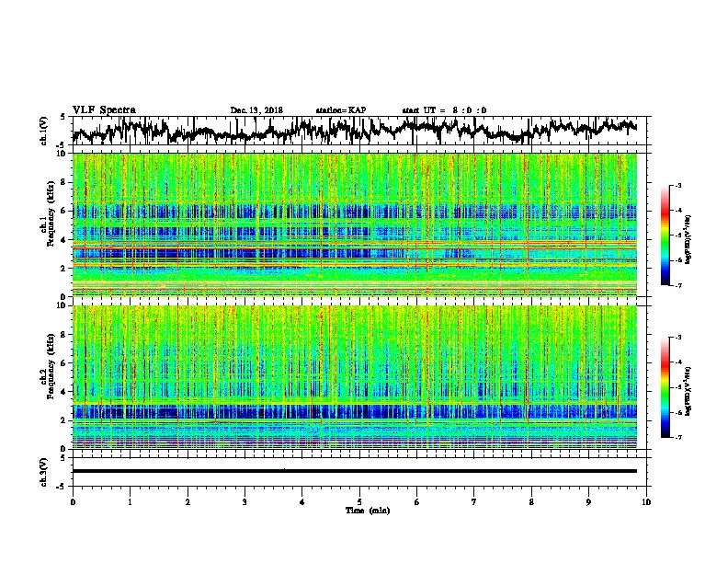Click the "-7" tick of the lower colorbar
728x563 pixels.
pos(677,437)
